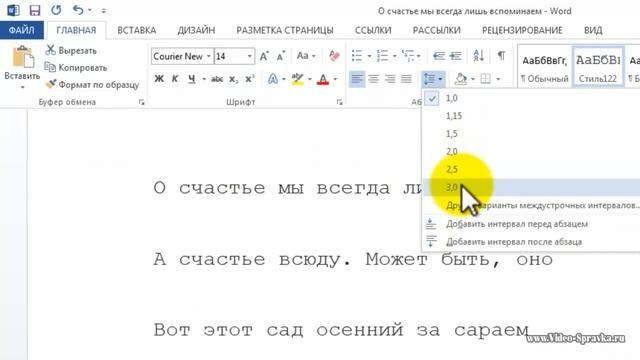Switch to the ДИЗАЙН tab

[196, 30]
